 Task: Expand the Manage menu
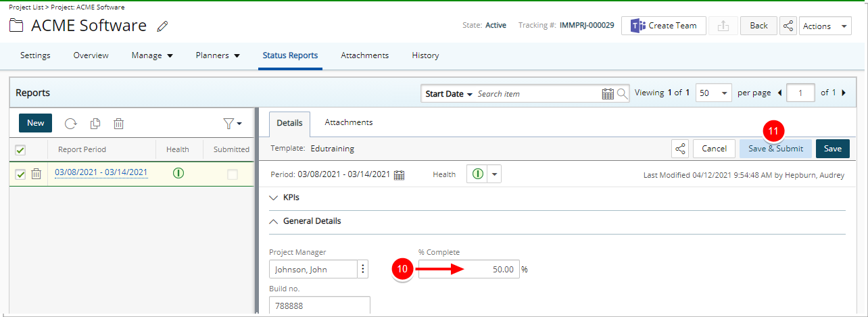click(152, 55)
